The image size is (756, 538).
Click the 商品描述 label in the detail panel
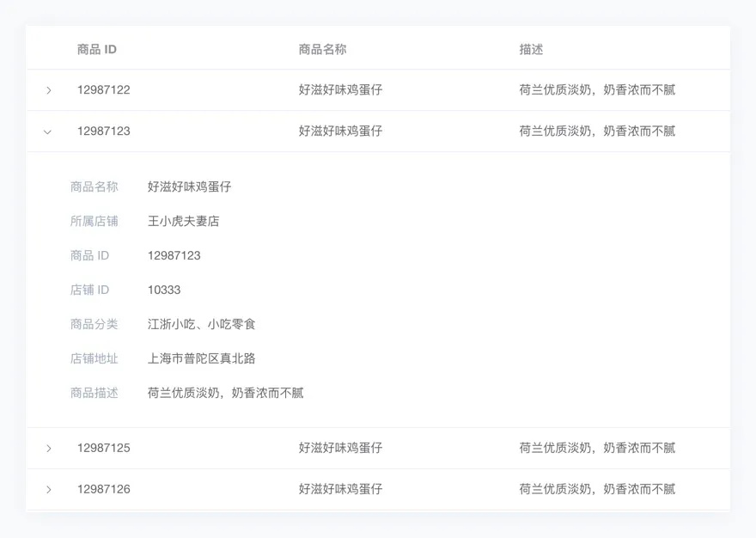(x=94, y=393)
